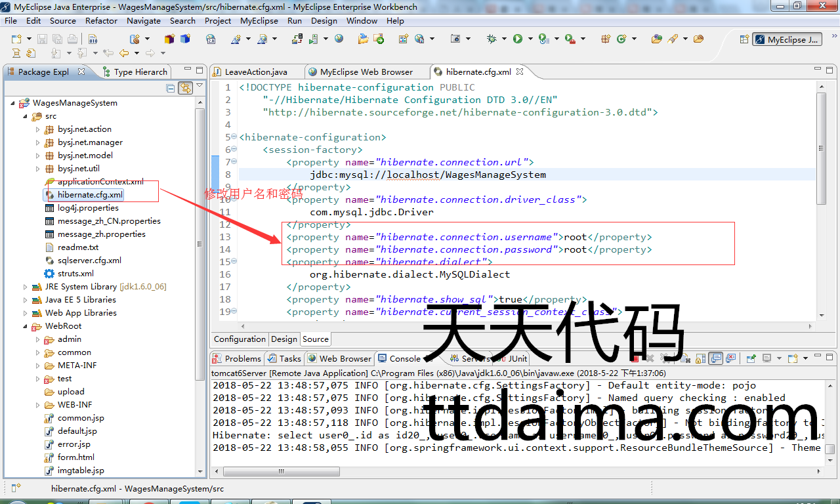Click the Back navigation yellow arrow

click(123, 53)
